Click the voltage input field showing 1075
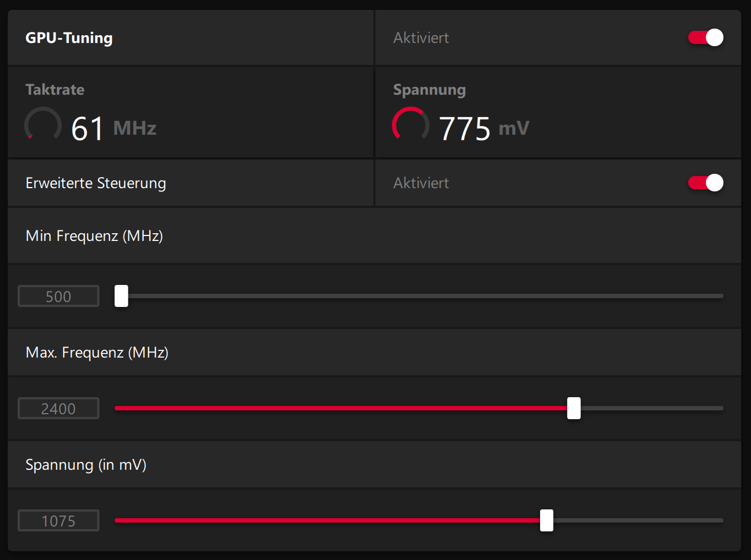Screen dimensions: 751x560 coord(58,521)
